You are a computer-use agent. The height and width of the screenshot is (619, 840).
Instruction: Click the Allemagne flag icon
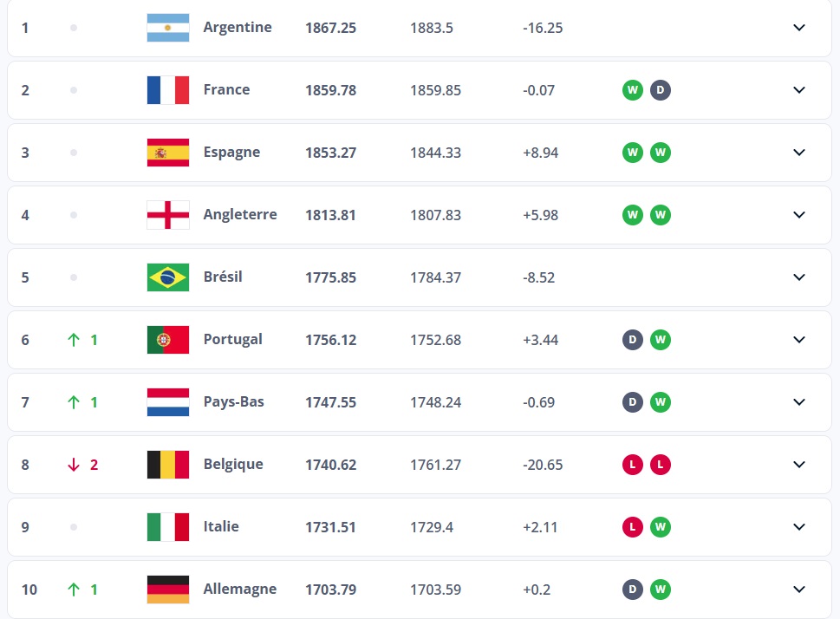click(x=167, y=590)
